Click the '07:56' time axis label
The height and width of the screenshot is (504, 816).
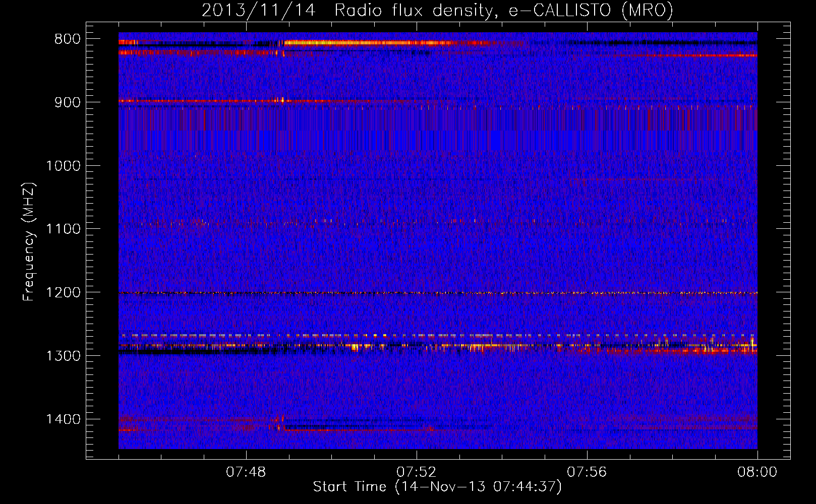(587, 472)
